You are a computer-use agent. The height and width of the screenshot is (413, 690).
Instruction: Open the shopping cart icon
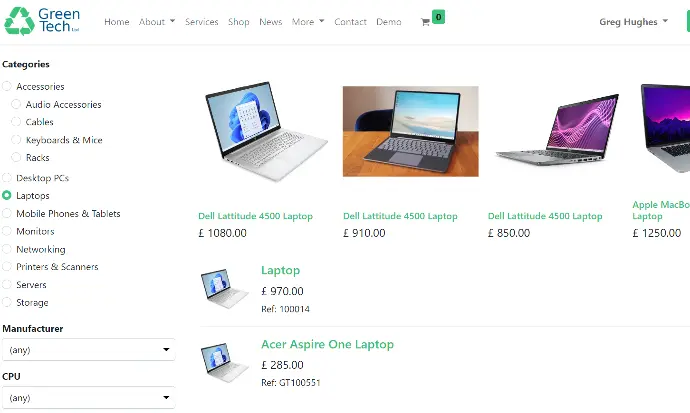point(425,22)
